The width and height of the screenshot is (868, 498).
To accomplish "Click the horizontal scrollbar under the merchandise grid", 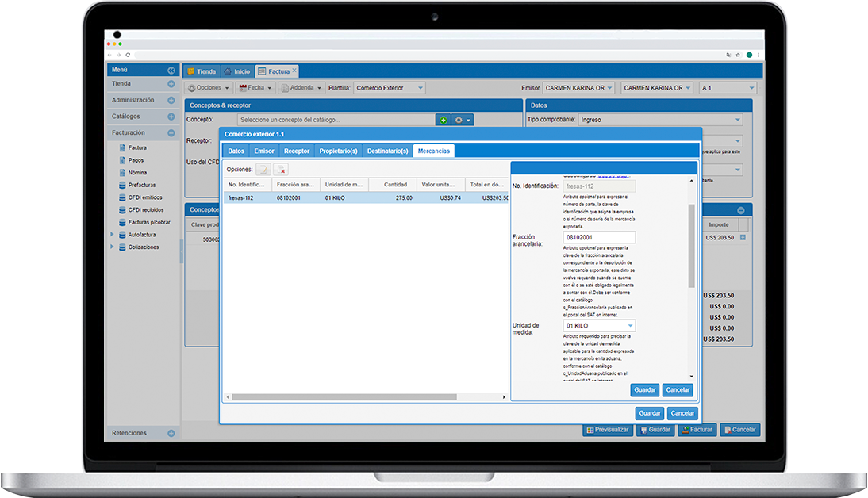I will tap(365, 396).
